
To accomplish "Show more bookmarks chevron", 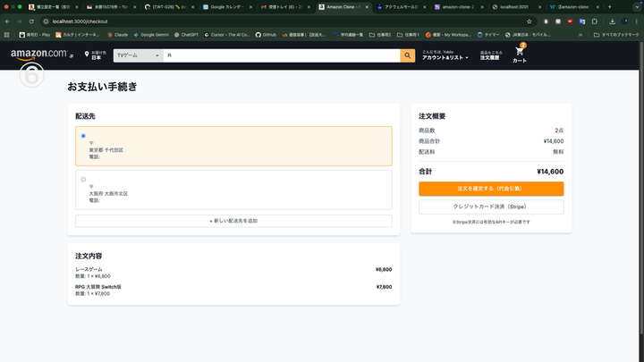I will coord(580,35).
